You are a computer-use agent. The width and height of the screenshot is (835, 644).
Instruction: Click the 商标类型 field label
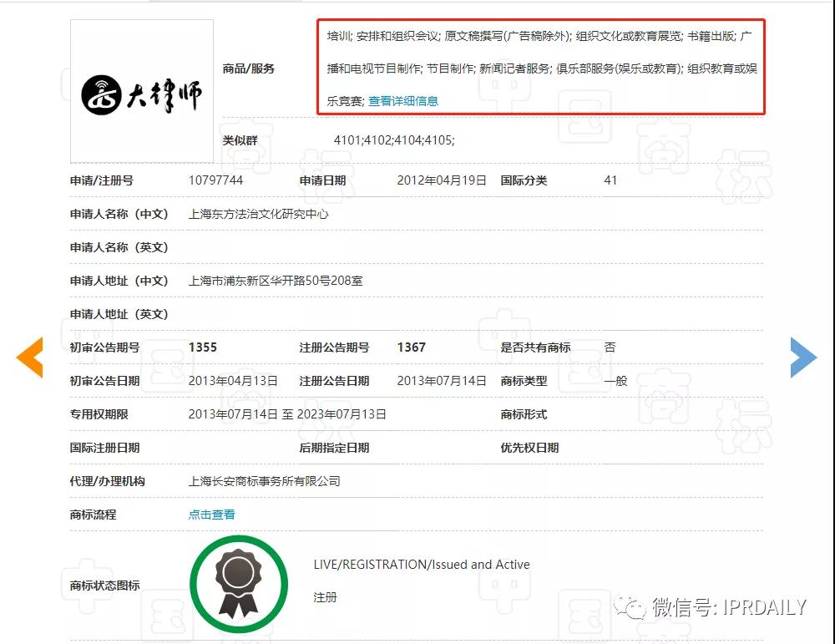point(524,381)
